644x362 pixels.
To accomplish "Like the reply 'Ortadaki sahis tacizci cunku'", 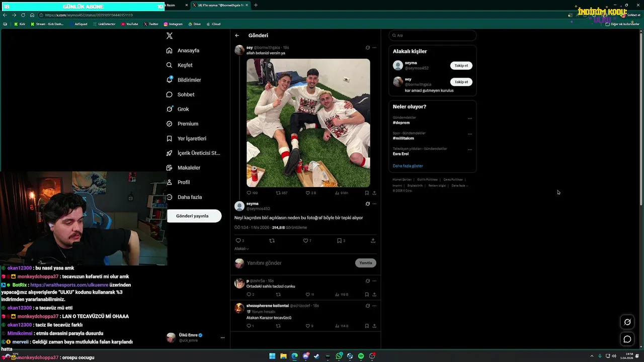I will pyautogui.click(x=307, y=295).
